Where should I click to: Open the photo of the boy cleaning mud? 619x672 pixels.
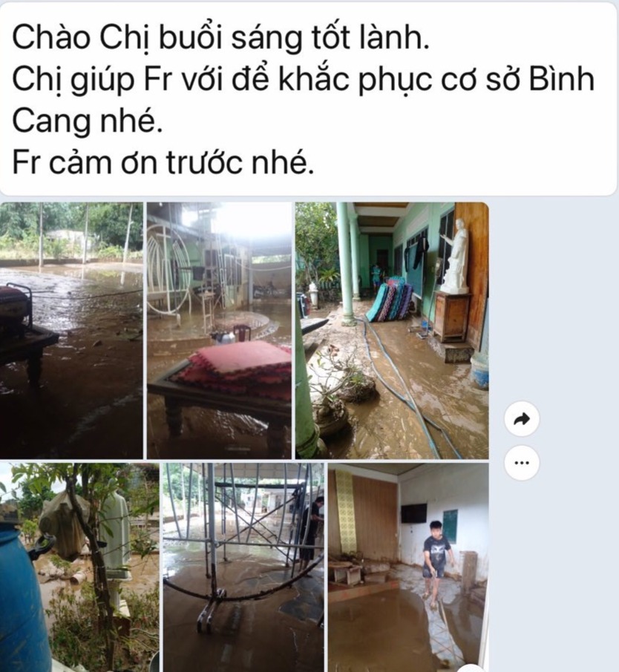click(x=408, y=567)
